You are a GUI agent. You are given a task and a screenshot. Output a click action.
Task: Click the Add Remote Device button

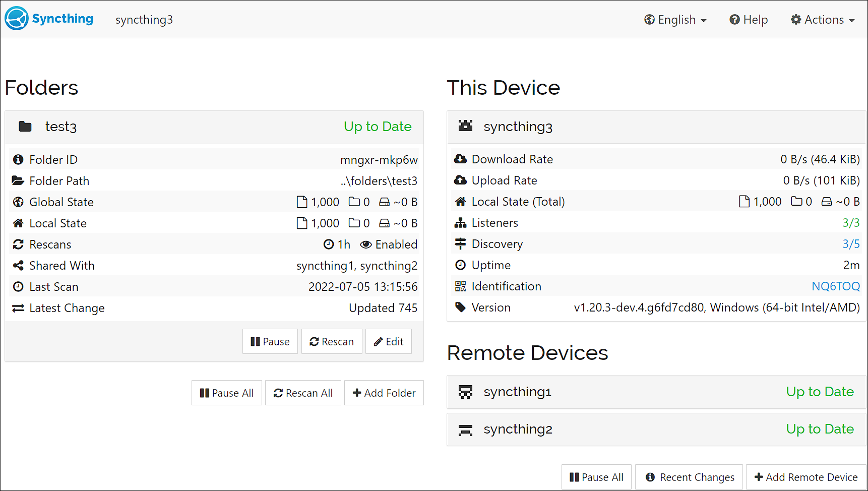pos(805,476)
